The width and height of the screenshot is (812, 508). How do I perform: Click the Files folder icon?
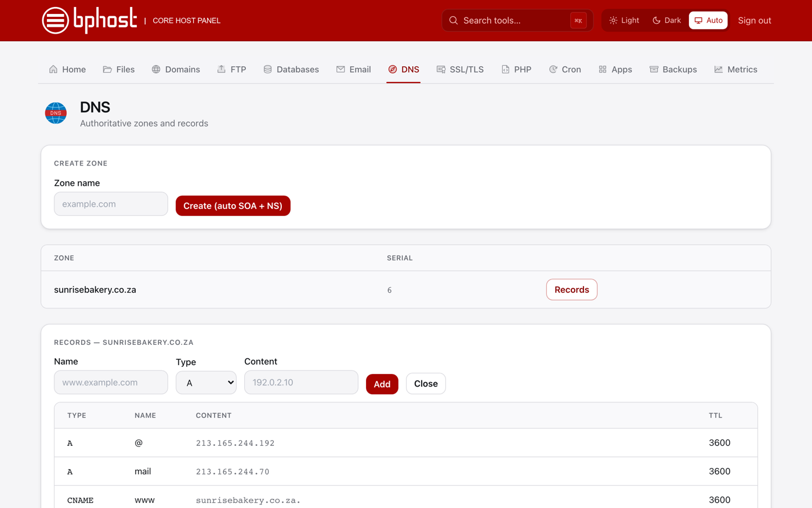pos(107,69)
